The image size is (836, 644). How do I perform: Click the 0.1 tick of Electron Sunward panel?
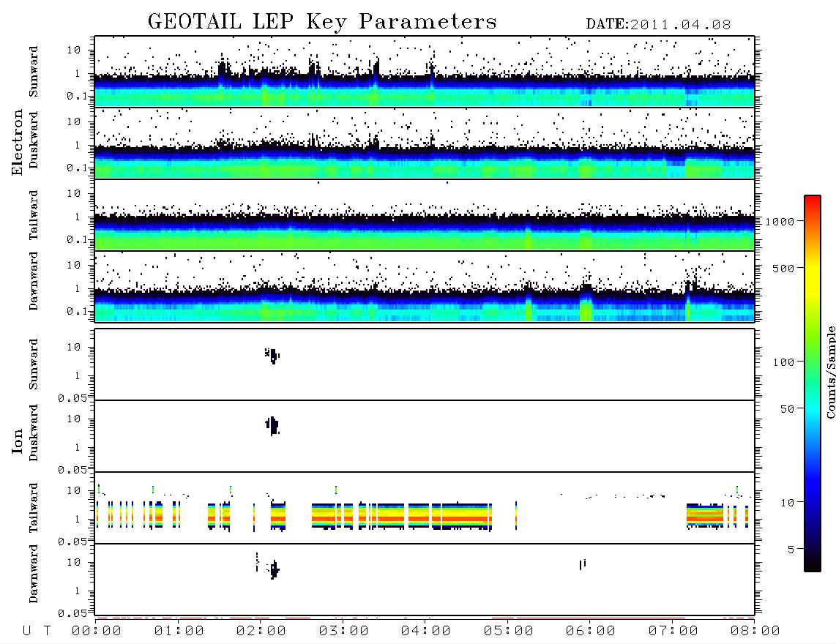click(77, 96)
